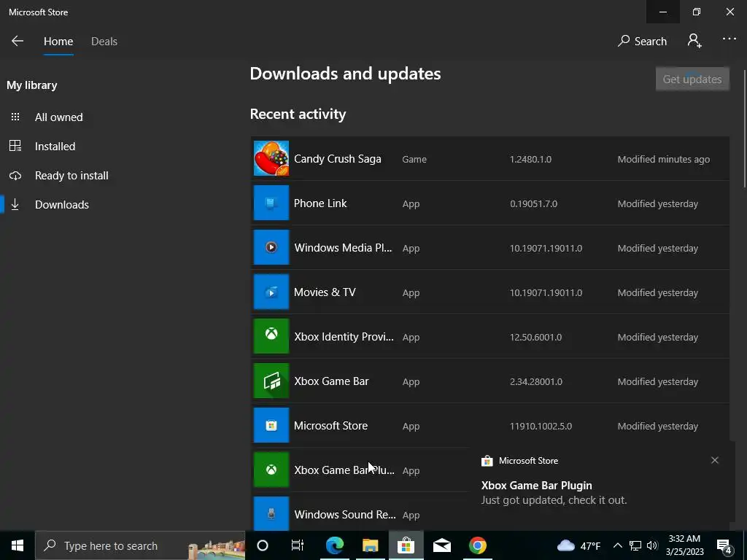This screenshot has width=747, height=560.
Task: Click version 2.34.28001.0 text
Action: pos(536,382)
